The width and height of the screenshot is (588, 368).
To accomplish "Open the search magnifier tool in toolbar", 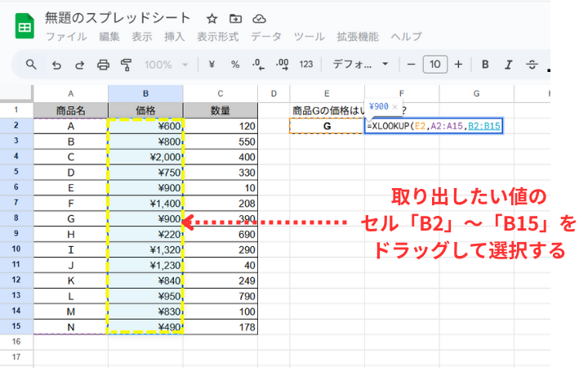I will pos(32,65).
